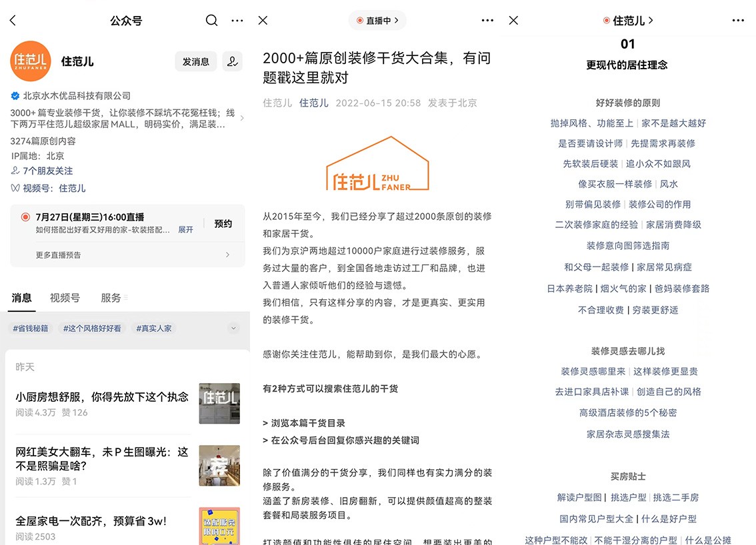Image resolution: width=756 pixels, height=545 pixels.
Task: Open the search magnifier on the account page
Action: pyautogui.click(x=211, y=21)
